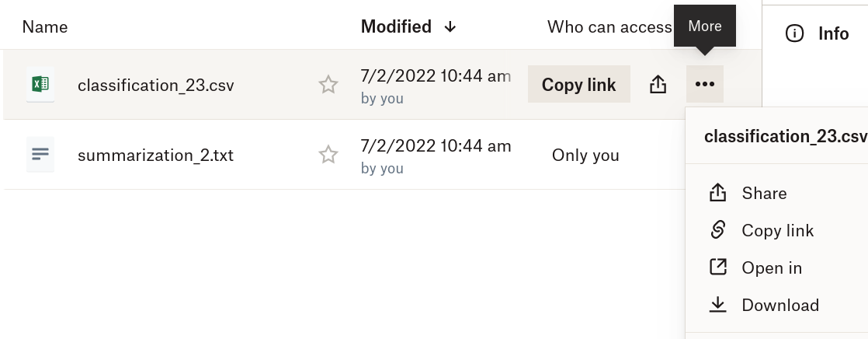Click the chain link icon in menu
The image size is (868, 339).
718,231
